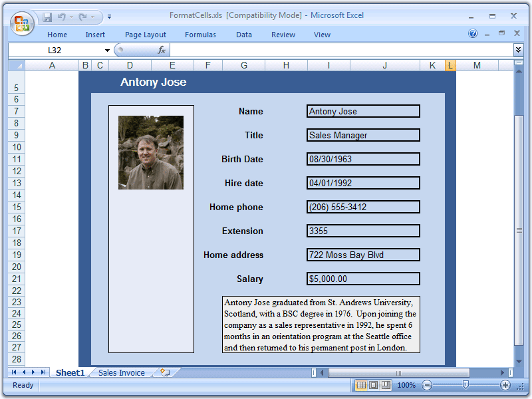Click the zoom out minus button
This screenshot has width=532, height=399.
(x=427, y=385)
